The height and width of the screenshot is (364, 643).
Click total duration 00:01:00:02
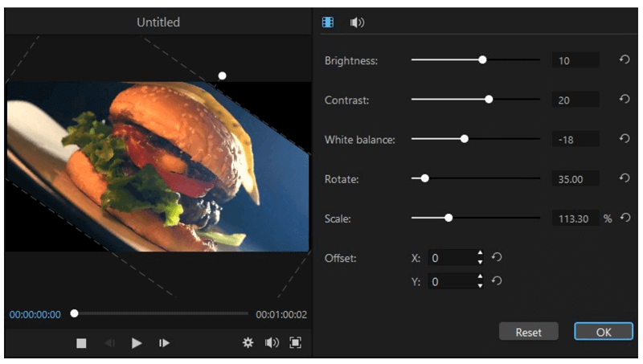[x=281, y=314]
